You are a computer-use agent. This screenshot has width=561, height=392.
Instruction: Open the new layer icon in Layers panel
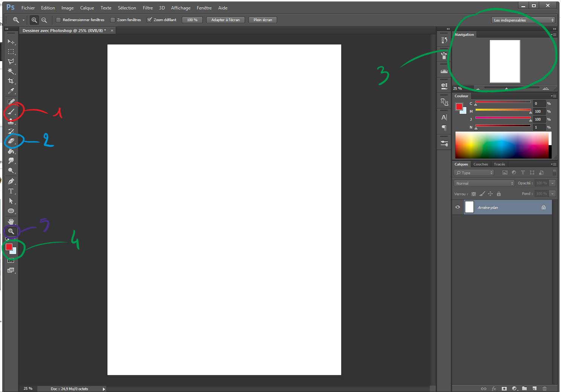534,389
